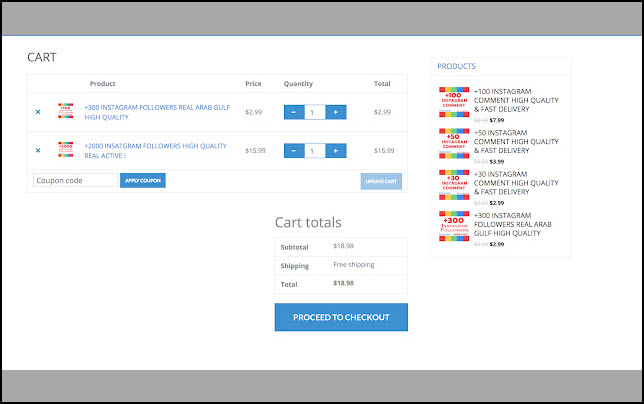
Task: Click the Update Cart button
Action: pyautogui.click(x=381, y=181)
